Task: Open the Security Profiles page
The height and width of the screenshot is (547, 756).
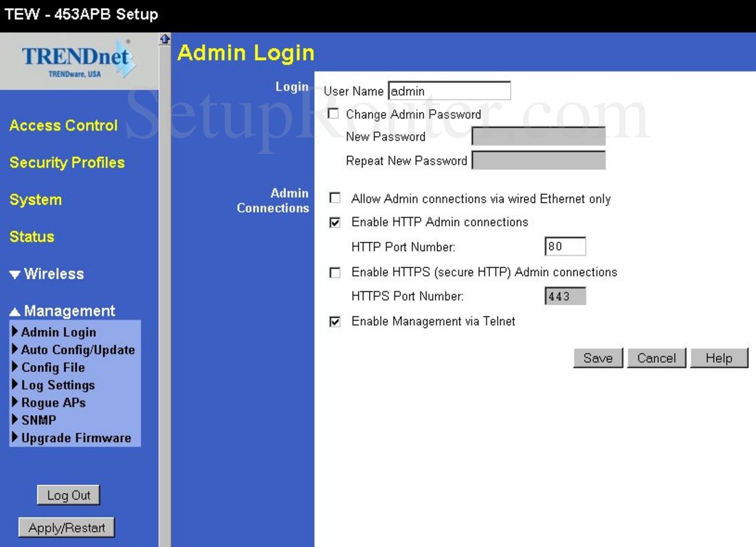Action: (67, 162)
